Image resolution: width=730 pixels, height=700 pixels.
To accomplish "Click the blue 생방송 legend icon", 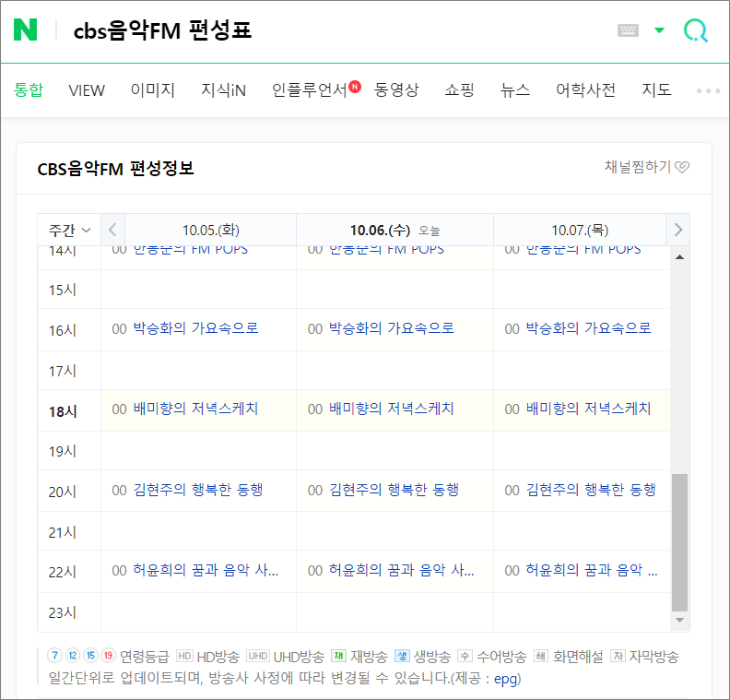I will coord(402,656).
